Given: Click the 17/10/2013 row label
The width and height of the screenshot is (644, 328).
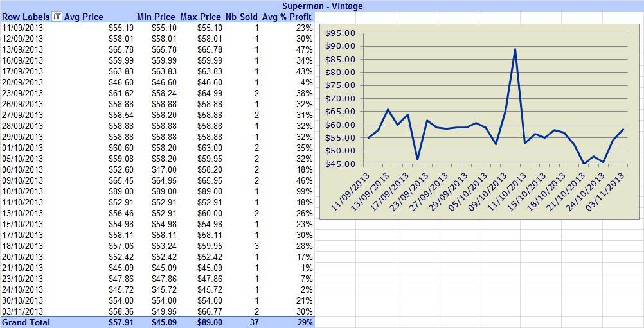Looking at the screenshot, I should [x=22, y=236].
